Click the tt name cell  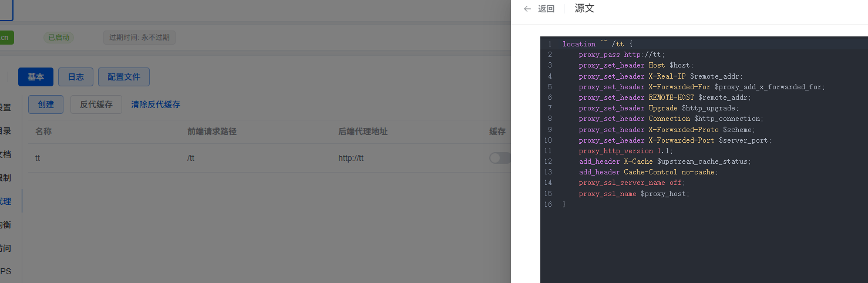(x=38, y=158)
